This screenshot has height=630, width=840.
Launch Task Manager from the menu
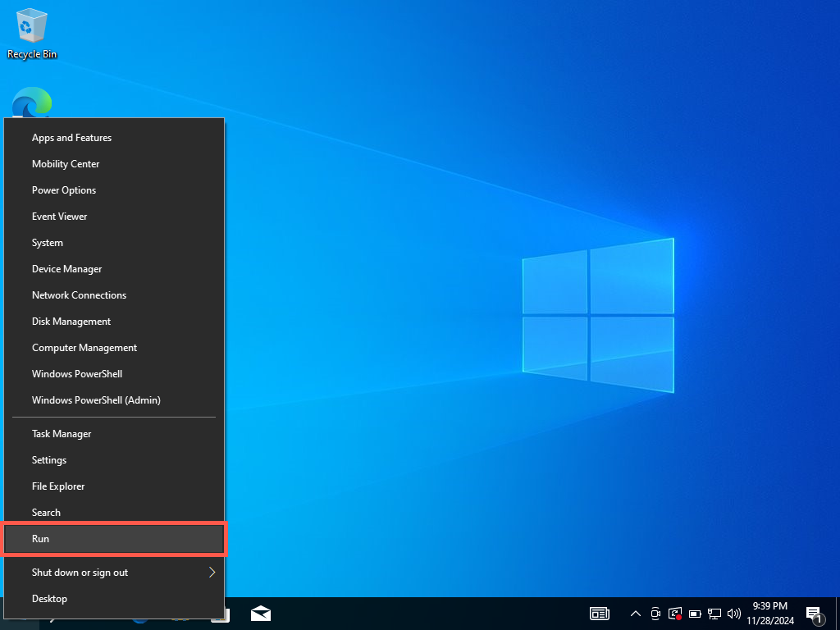pos(62,434)
